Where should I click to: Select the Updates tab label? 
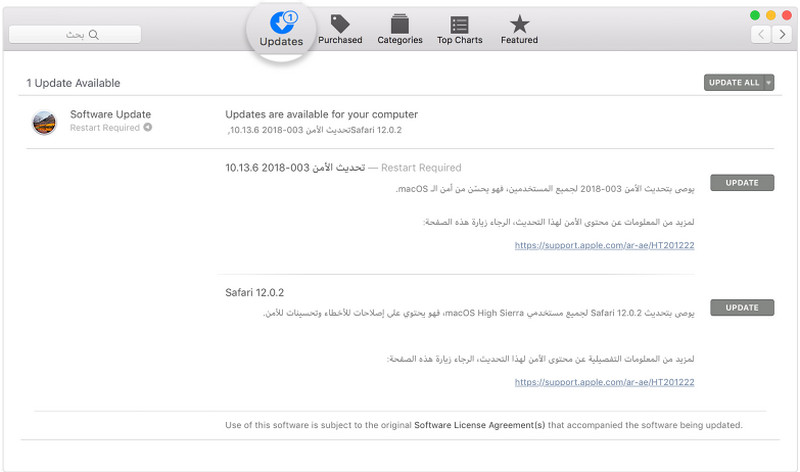click(281, 42)
